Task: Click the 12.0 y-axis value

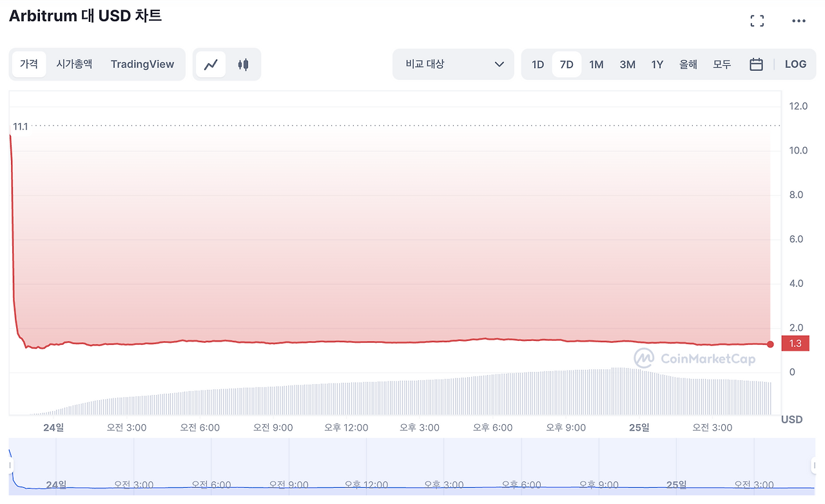Action: [x=798, y=106]
